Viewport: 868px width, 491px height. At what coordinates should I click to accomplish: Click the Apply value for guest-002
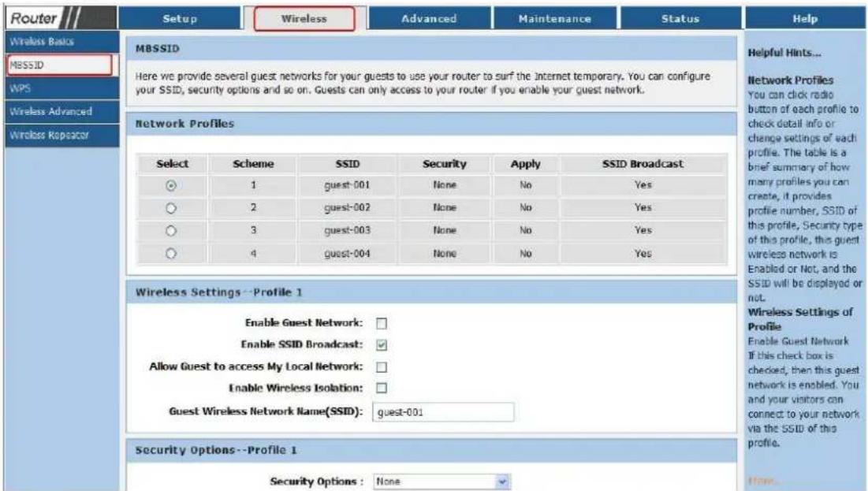(525, 207)
